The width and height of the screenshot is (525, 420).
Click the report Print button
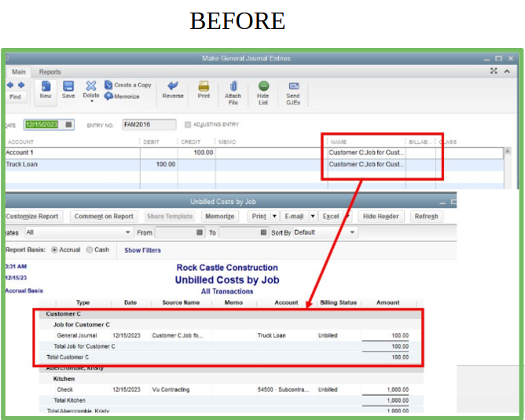click(x=259, y=217)
